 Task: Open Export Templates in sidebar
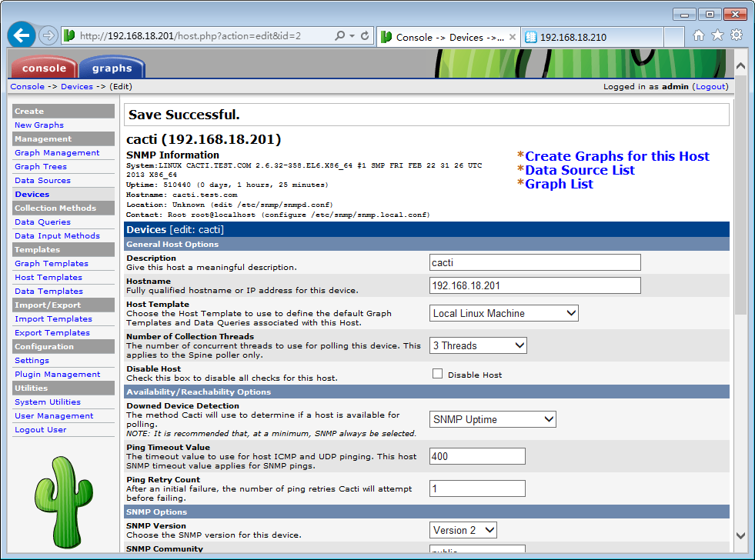point(52,333)
